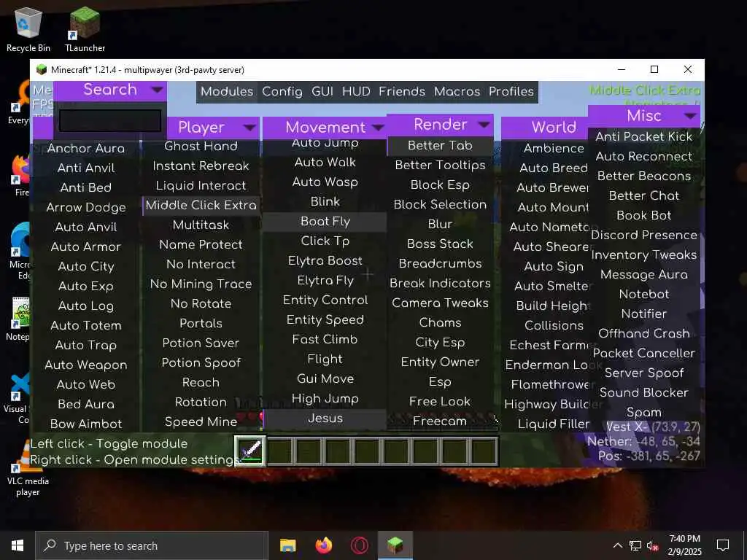Select the sword in the first hotbar slot
Image resolution: width=747 pixels, height=560 pixels.
[251, 451]
